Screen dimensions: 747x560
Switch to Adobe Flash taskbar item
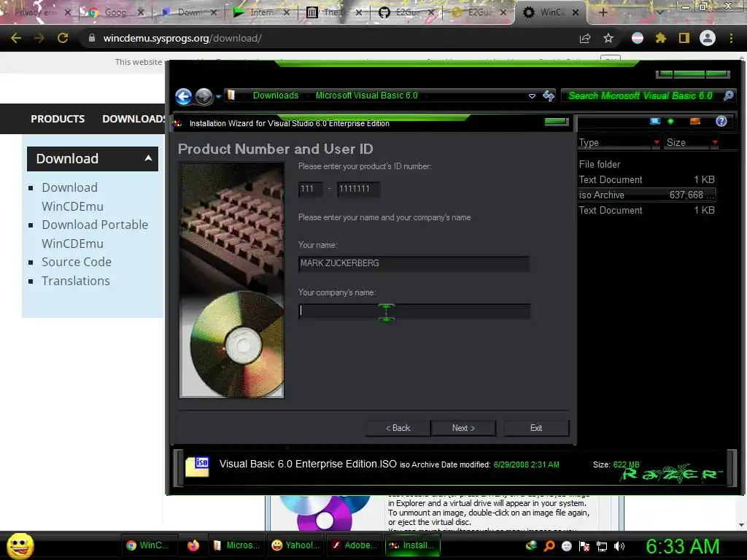[x=355, y=545]
